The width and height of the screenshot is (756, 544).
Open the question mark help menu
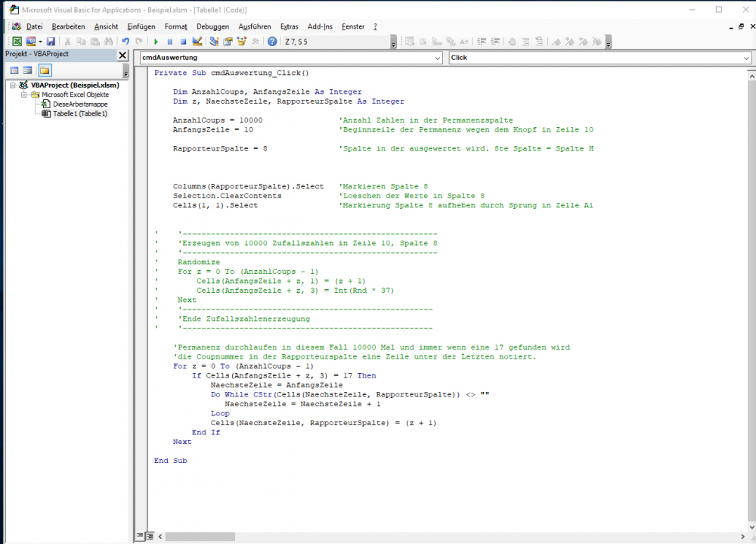coord(375,26)
